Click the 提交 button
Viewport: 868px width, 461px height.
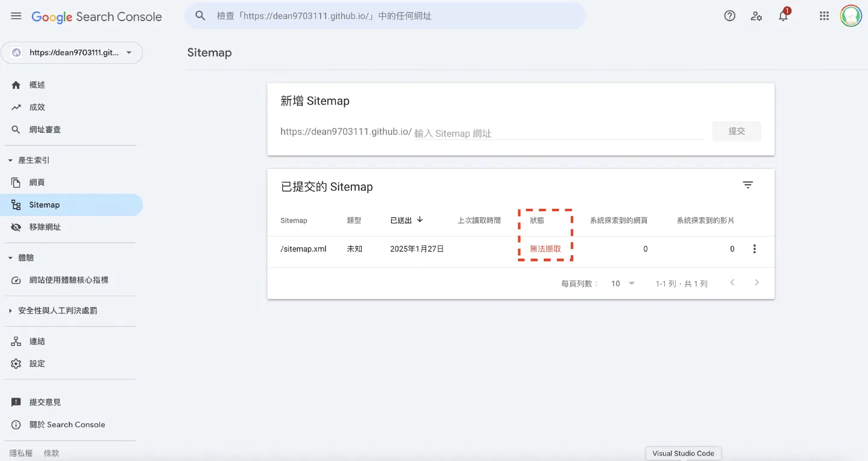(x=737, y=131)
